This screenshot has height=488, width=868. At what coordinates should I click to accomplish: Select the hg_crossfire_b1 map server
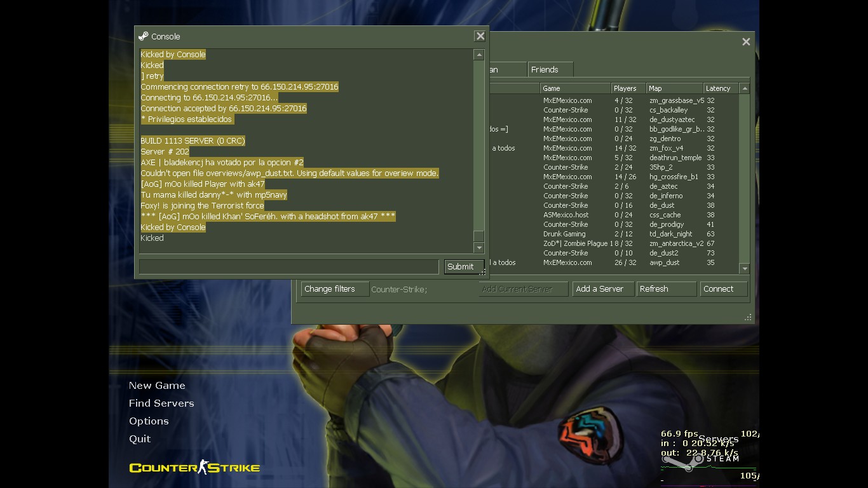point(674,177)
